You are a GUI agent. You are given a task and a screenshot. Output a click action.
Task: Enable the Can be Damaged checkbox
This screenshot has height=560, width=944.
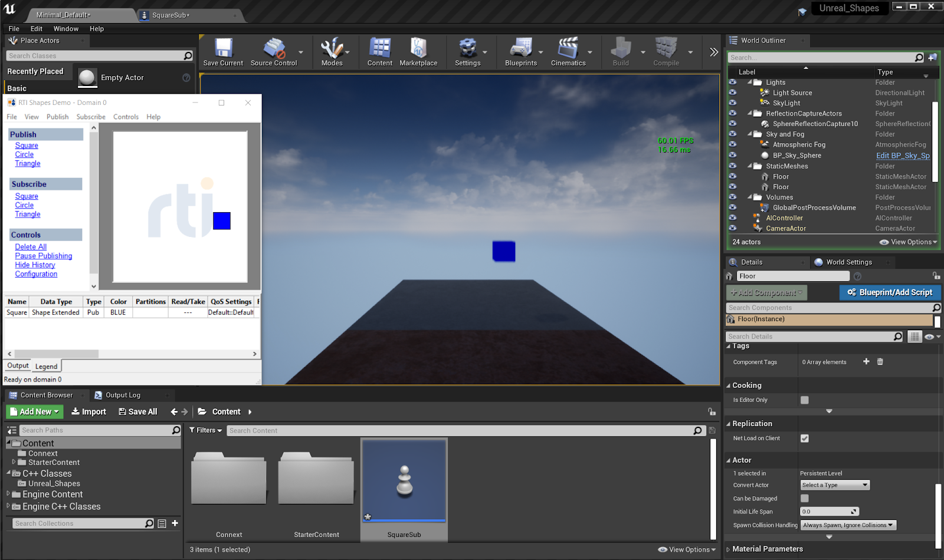(804, 498)
